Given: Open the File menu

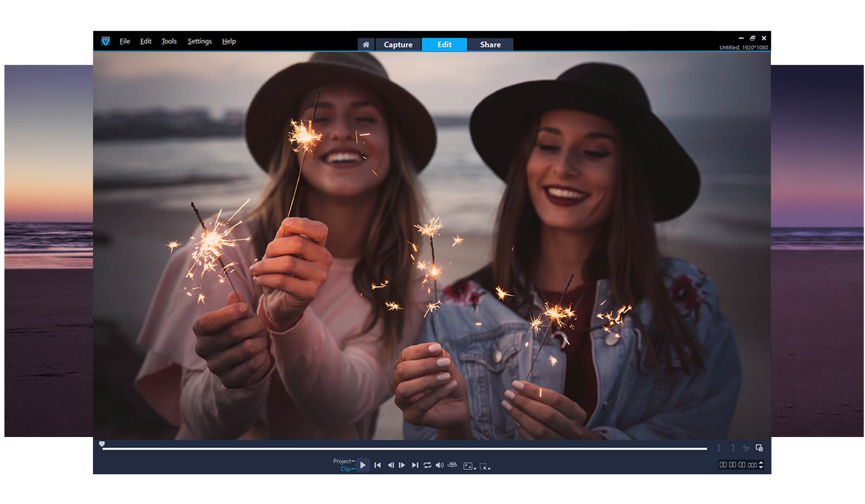Looking at the screenshot, I should click(x=125, y=41).
